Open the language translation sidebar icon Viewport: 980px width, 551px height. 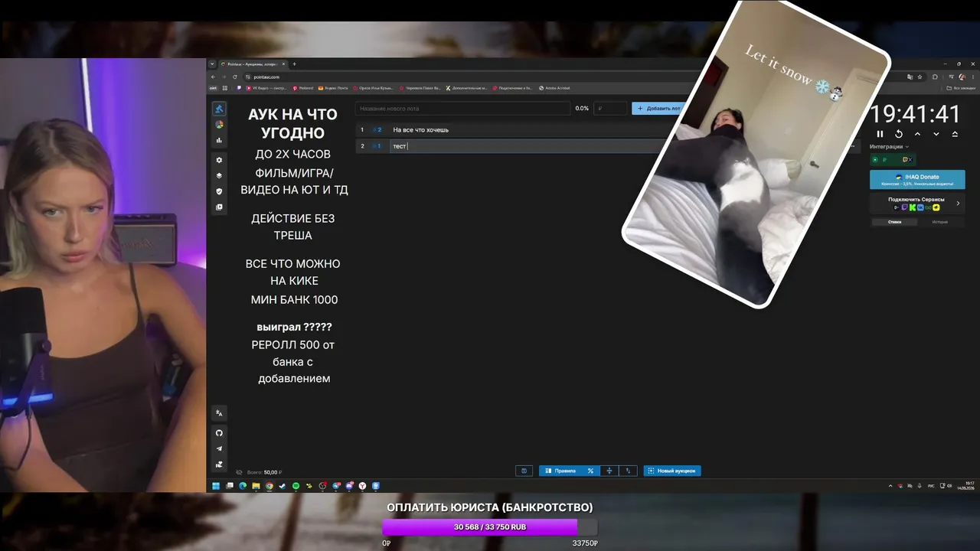(219, 413)
